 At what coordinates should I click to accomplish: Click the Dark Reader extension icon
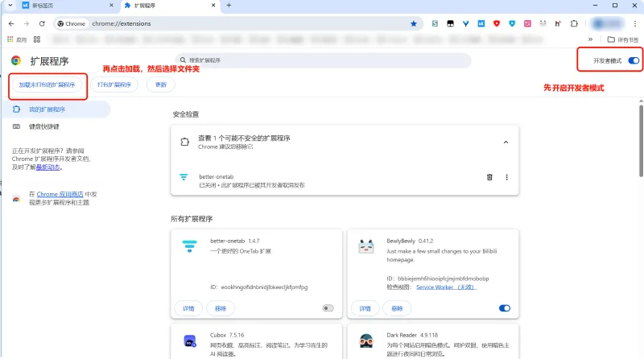[366, 341]
